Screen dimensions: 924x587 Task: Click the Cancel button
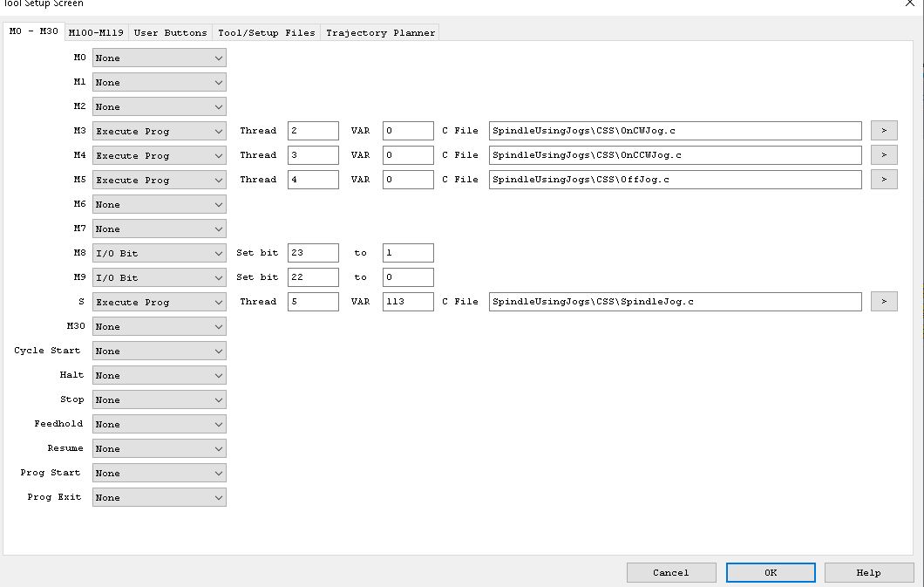(670, 573)
